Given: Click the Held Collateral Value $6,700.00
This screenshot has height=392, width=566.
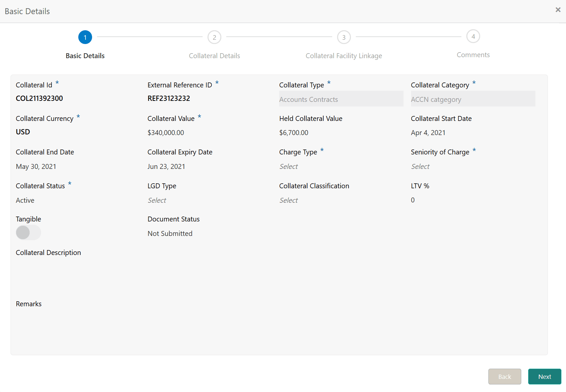Looking at the screenshot, I should coord(294,133).
